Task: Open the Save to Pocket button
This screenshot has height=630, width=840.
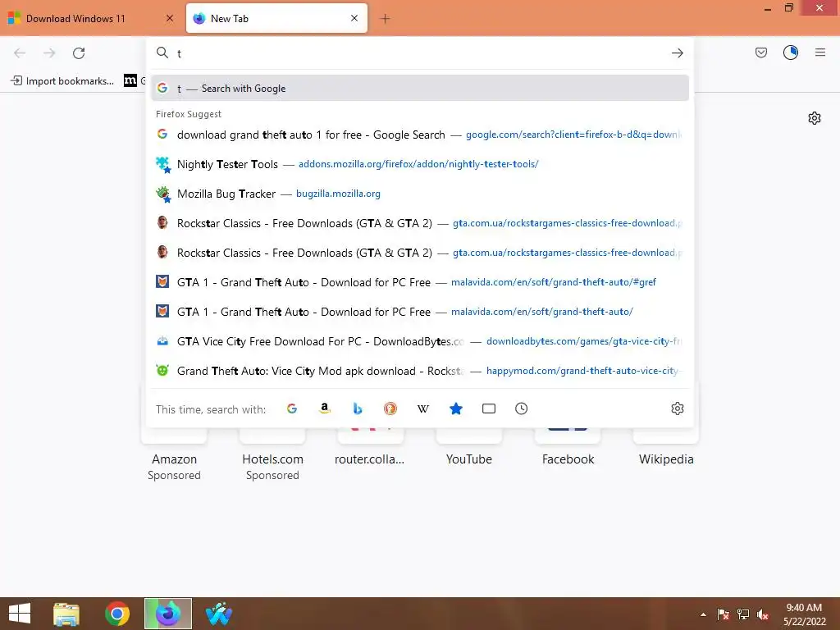Action: click(x=761, y=52)
